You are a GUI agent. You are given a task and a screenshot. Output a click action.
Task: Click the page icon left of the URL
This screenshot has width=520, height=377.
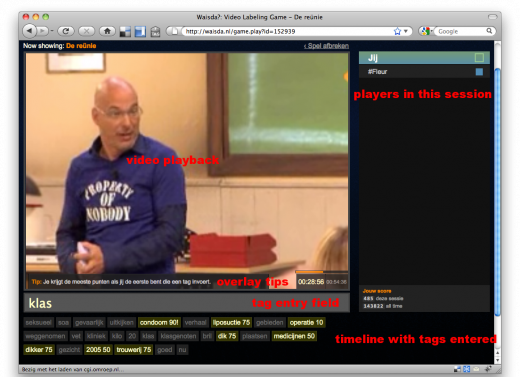174,31
